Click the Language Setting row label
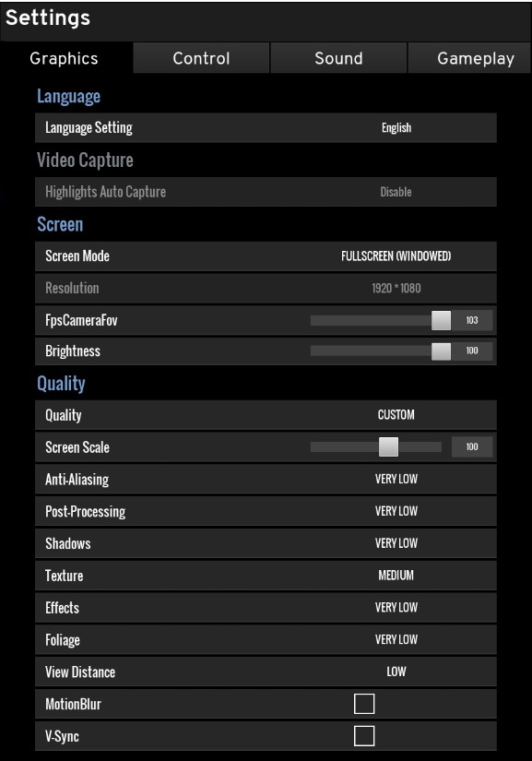 pyautogui.click(x=89, y=127)
